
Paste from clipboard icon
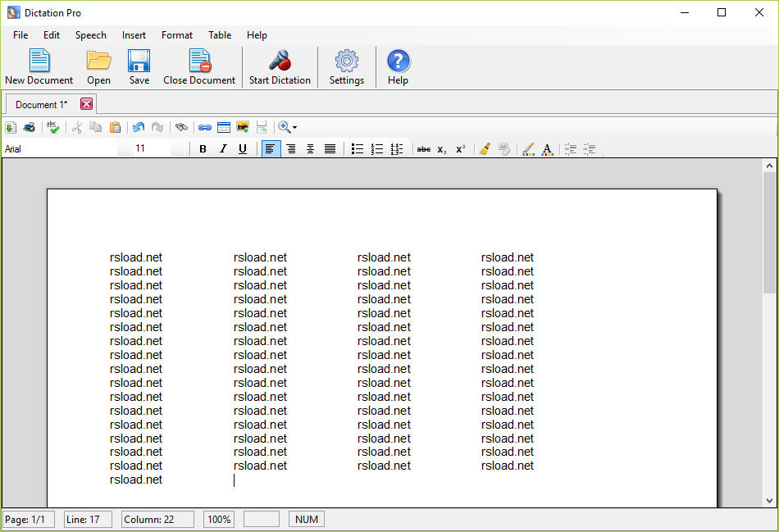tap(115, 128)
